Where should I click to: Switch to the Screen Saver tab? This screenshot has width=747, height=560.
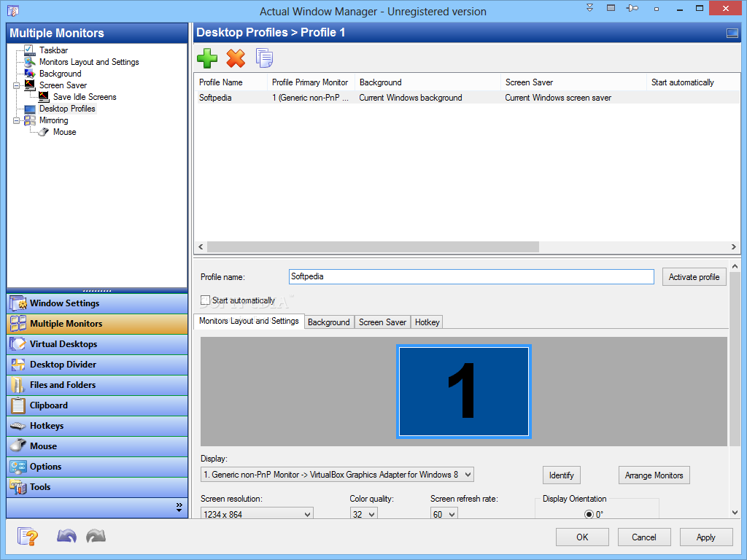click(382, 322)
